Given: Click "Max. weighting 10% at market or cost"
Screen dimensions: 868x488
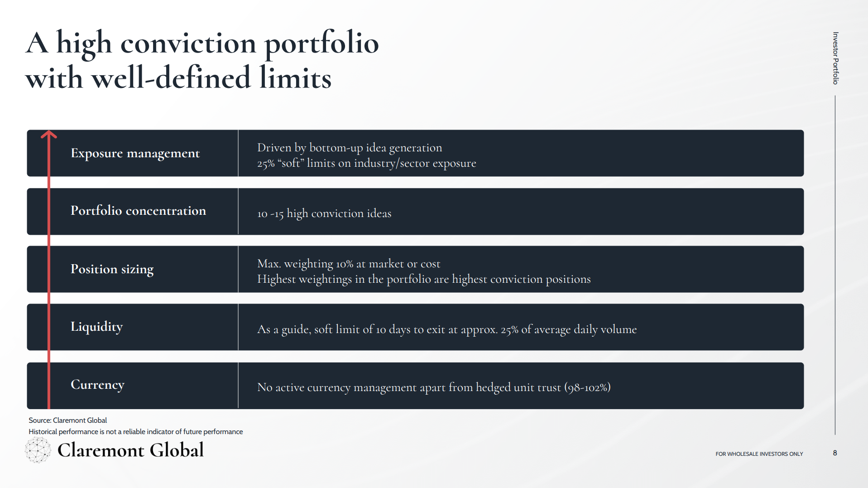Looking at the screenshot, I should tap(349, 264).
